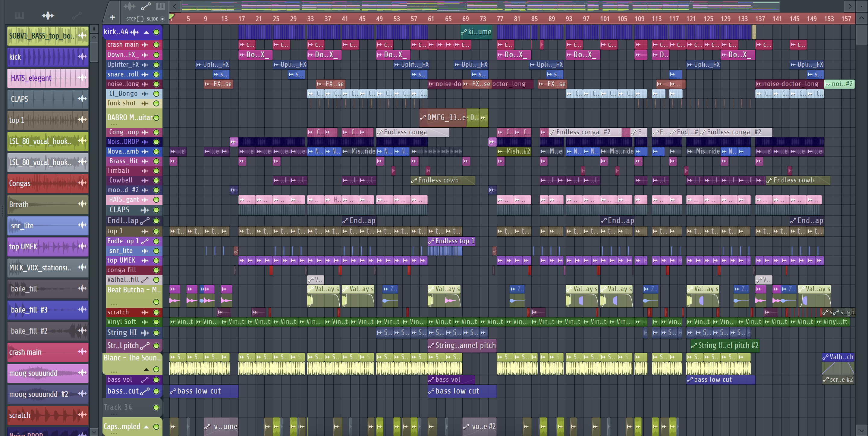Click waveform icon on Uplifter_FX track header
The width and height of the screenshot is (868, 436).
point(145,65)
